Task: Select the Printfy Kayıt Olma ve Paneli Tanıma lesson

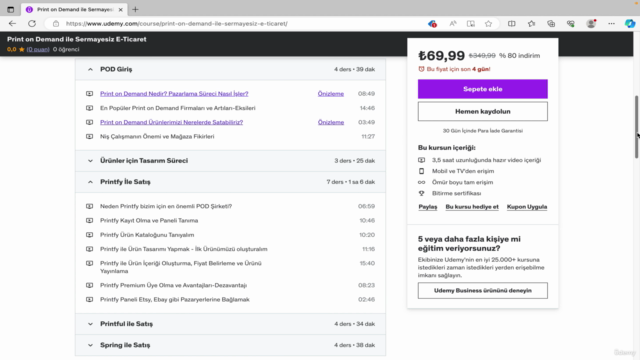Action: click(x=149, y=220)
